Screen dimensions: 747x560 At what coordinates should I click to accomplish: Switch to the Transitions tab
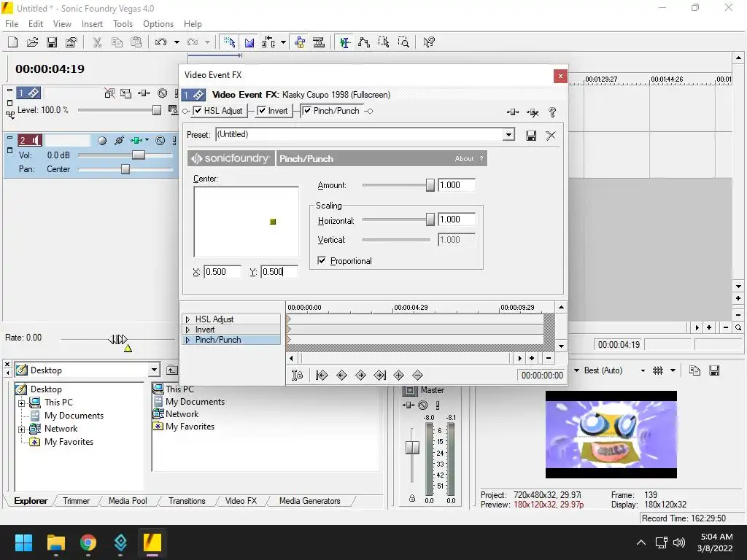pyautogui.click(x=187, y=501)
